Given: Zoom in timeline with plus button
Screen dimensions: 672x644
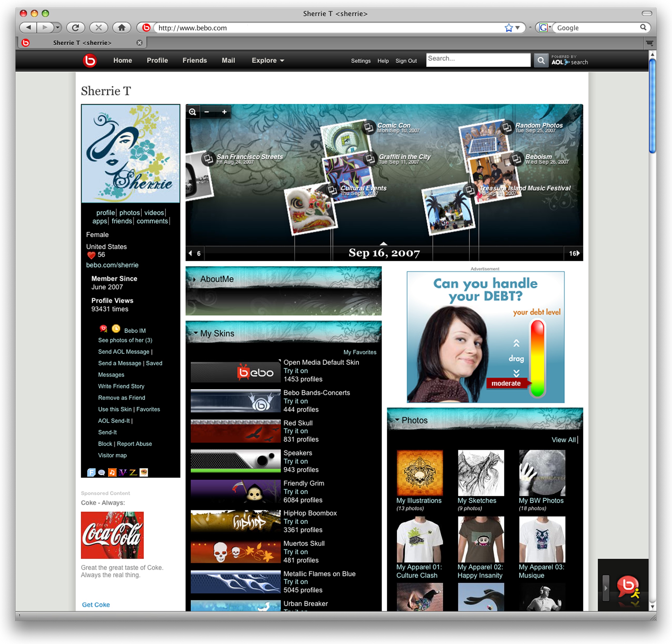Looking at the screenshot, I should (x=224, y=112).
